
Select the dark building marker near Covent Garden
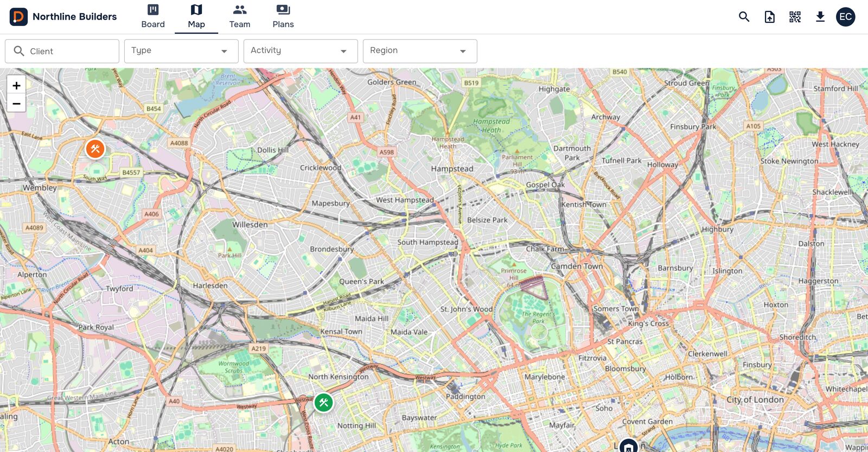point(628,447)
